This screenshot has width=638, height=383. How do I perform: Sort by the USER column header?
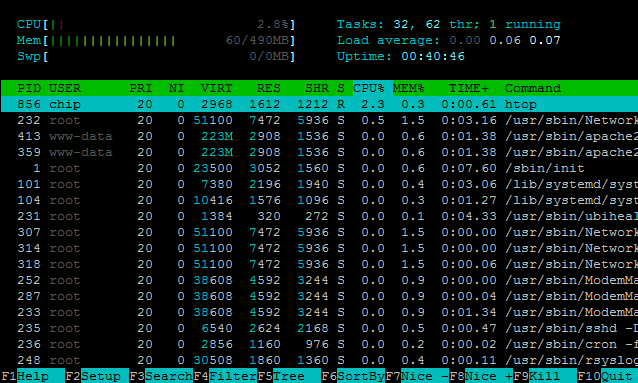point(65,88)
